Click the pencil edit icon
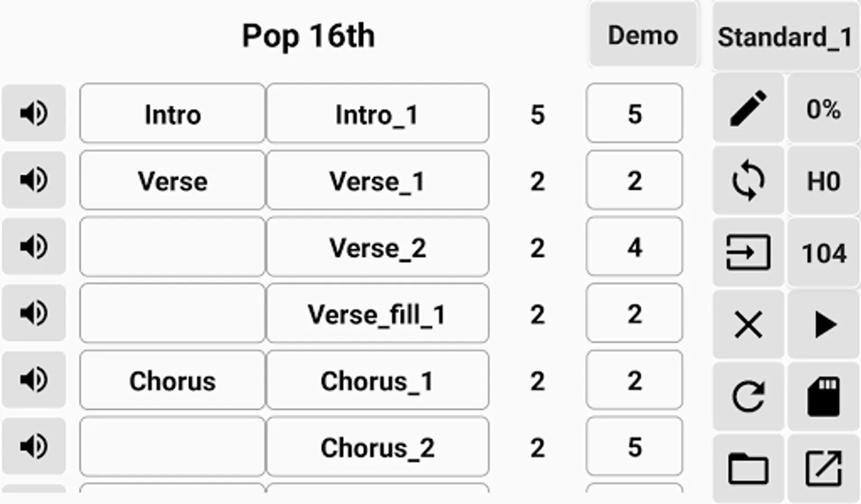 point(748,108)
